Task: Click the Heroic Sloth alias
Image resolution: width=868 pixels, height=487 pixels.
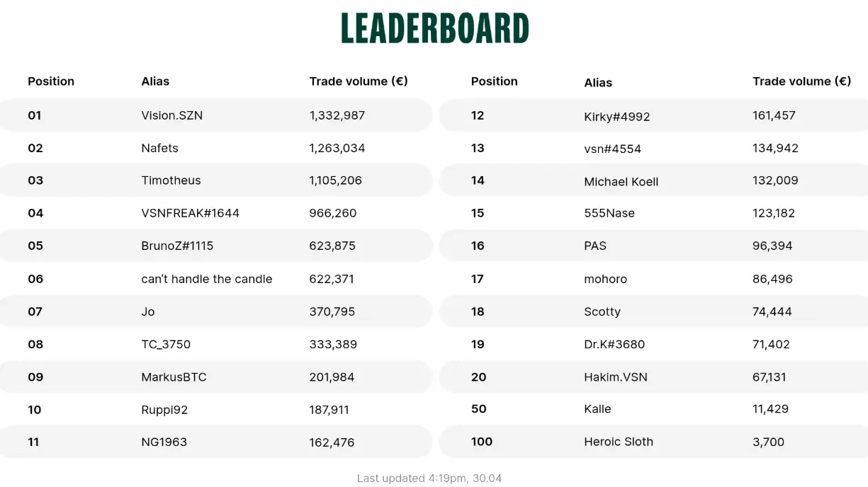Action: 619,442
